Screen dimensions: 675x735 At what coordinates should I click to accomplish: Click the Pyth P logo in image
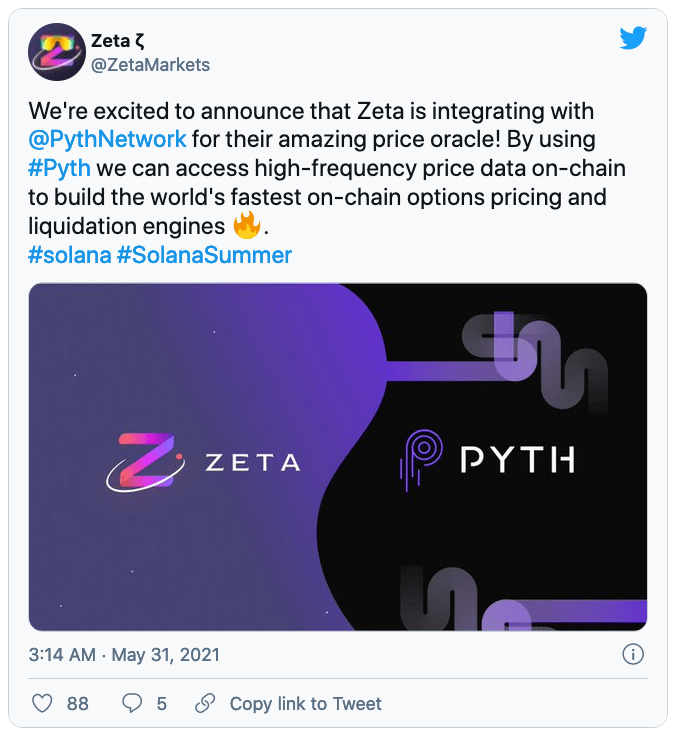pos(421,459)
